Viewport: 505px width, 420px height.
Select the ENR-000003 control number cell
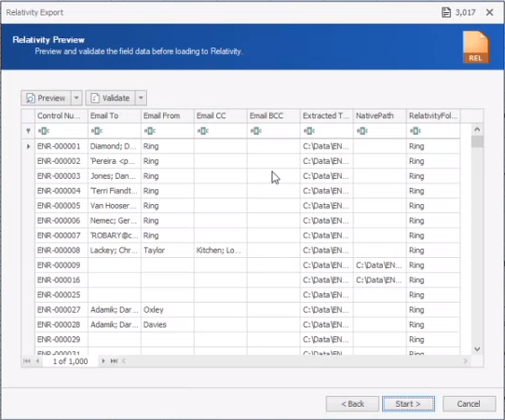61,176
